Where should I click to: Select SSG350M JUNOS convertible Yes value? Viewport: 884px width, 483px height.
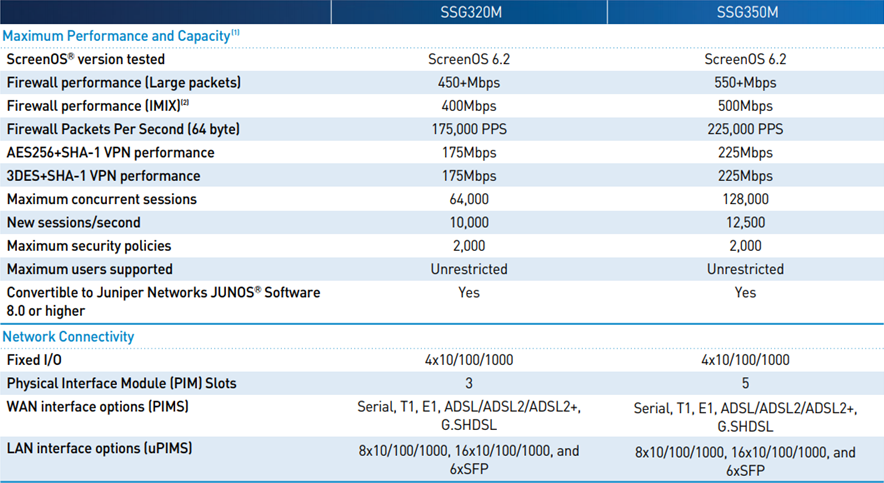pos(745,293)
